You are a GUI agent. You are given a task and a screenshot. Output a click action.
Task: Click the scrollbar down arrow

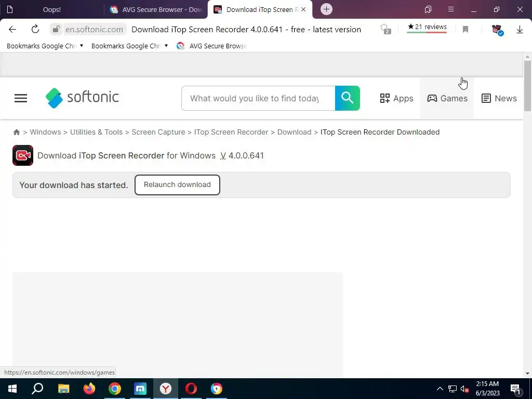point(527,374)
